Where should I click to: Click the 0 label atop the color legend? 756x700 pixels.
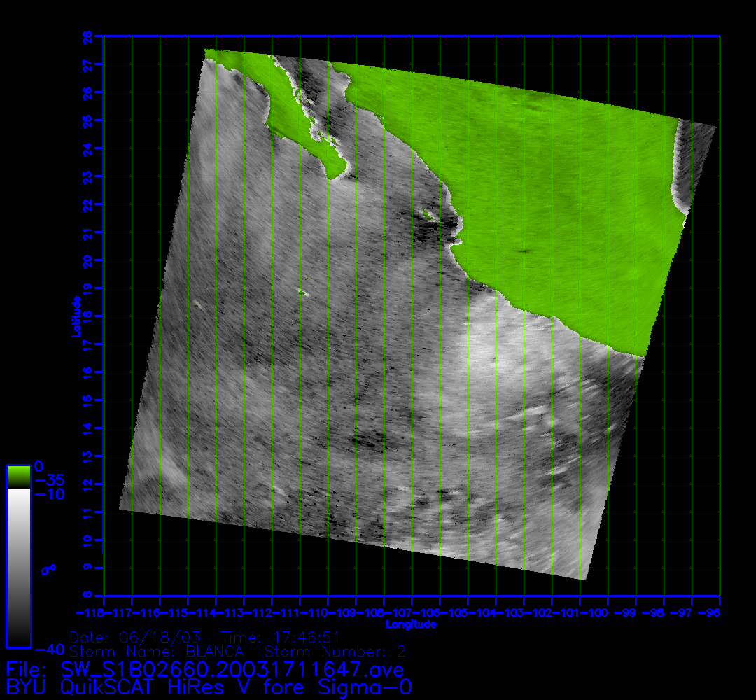click(x=39, y=466)
